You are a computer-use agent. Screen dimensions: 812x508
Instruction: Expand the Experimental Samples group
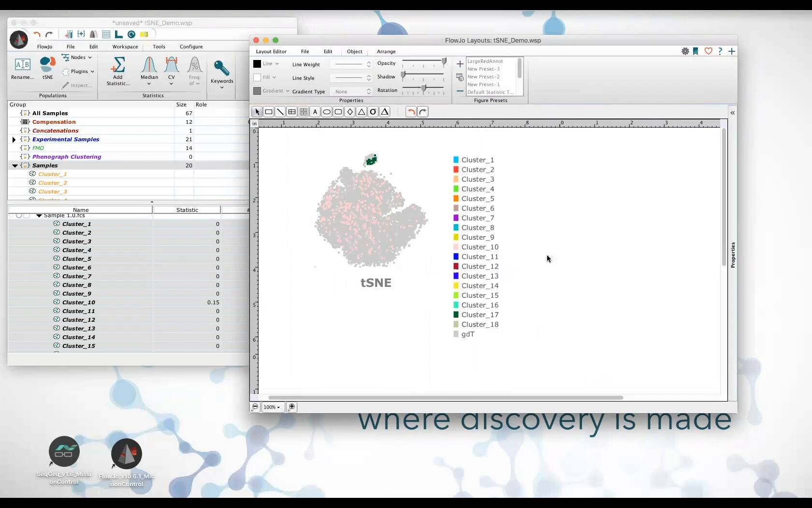tap(14, 139)
